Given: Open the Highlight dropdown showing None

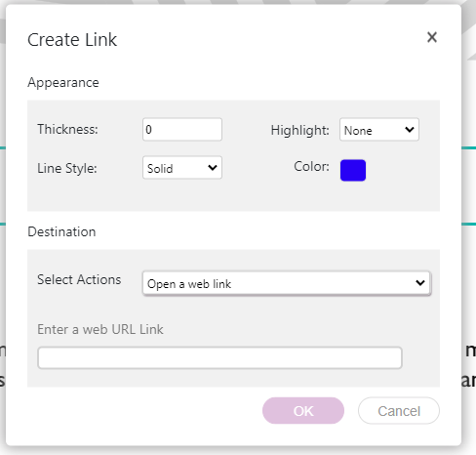Looking at the screenshot, I should pyautogui.click(x=379, y=130).
